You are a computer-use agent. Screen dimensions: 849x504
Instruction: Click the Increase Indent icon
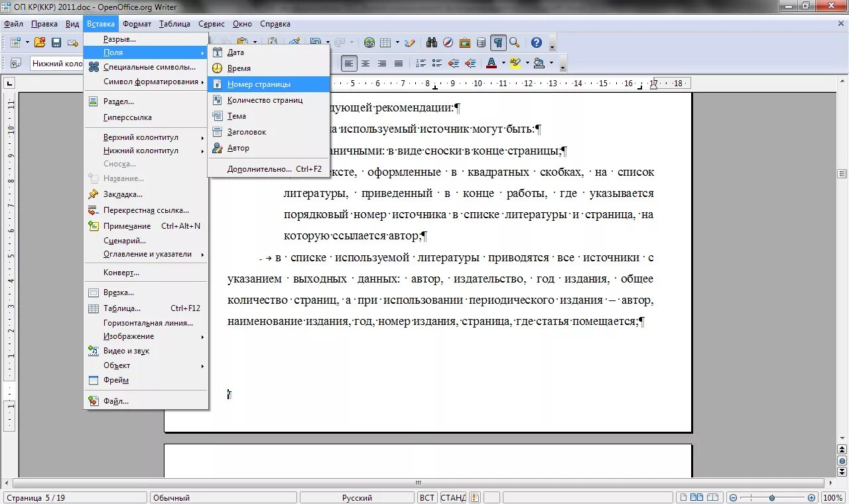470,64
